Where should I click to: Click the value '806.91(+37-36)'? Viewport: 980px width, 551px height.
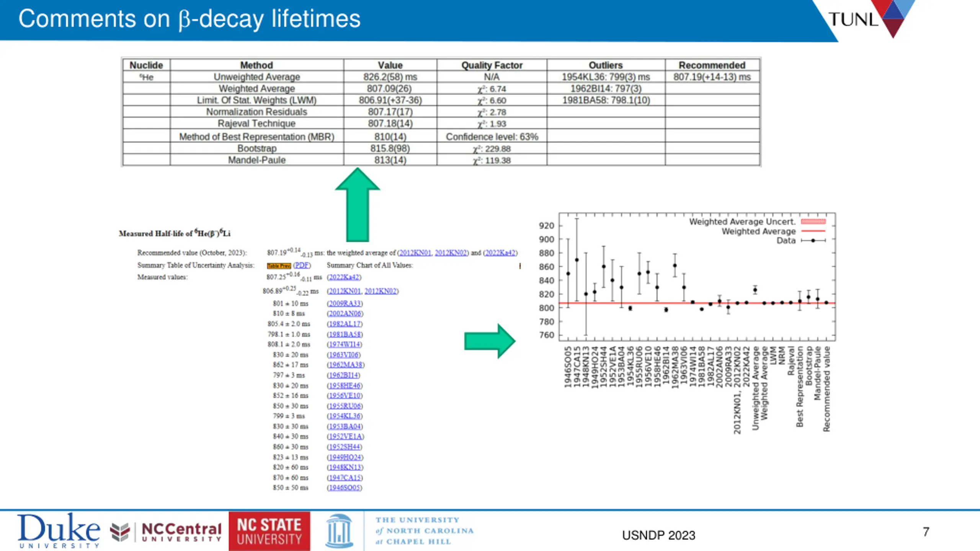390,100
